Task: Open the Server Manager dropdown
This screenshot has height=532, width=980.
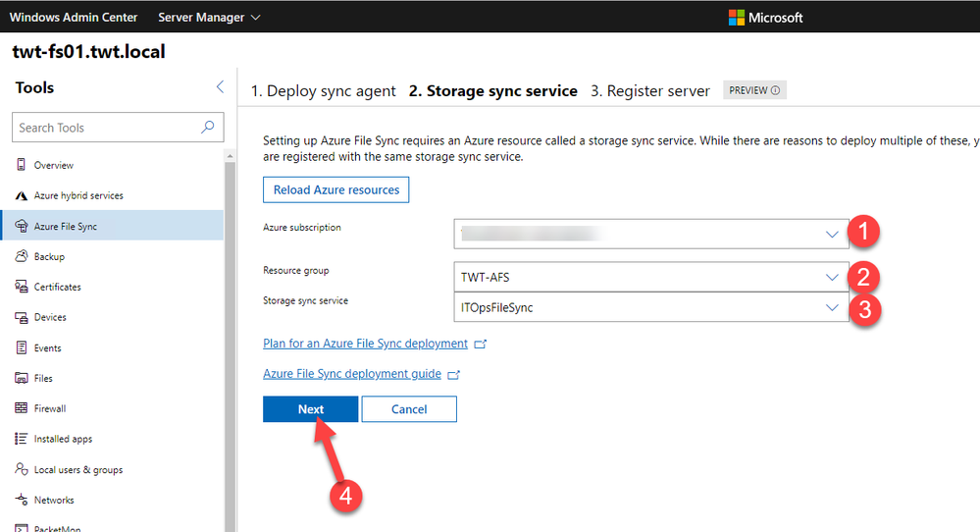Action: tap(209, 18)
